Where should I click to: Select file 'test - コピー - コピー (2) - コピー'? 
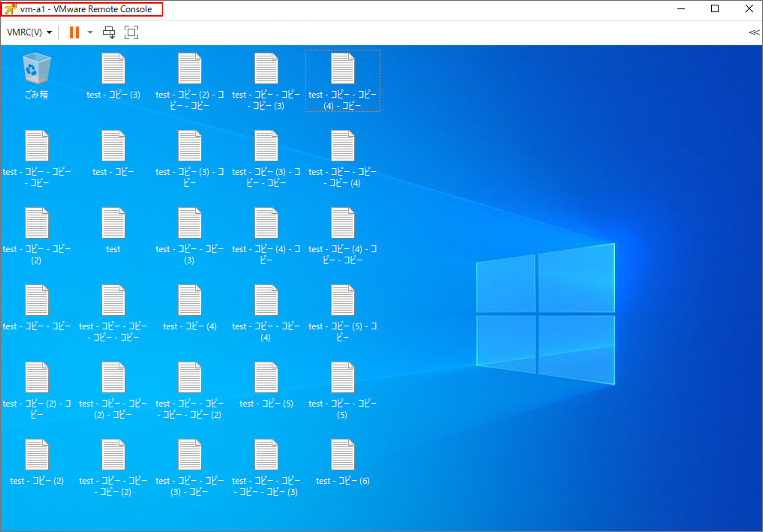point(113,391)
